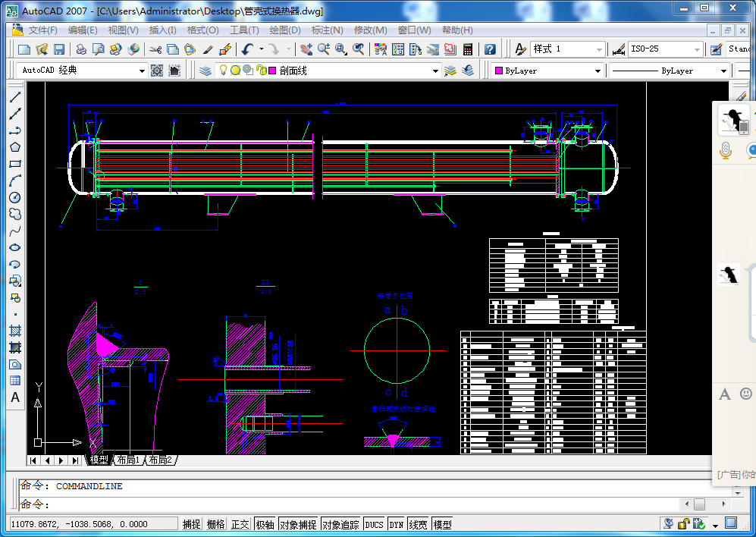Open the 绘图(D) menu
The height and width of the screenshot is (537, 756).
(x=285, y=30)
